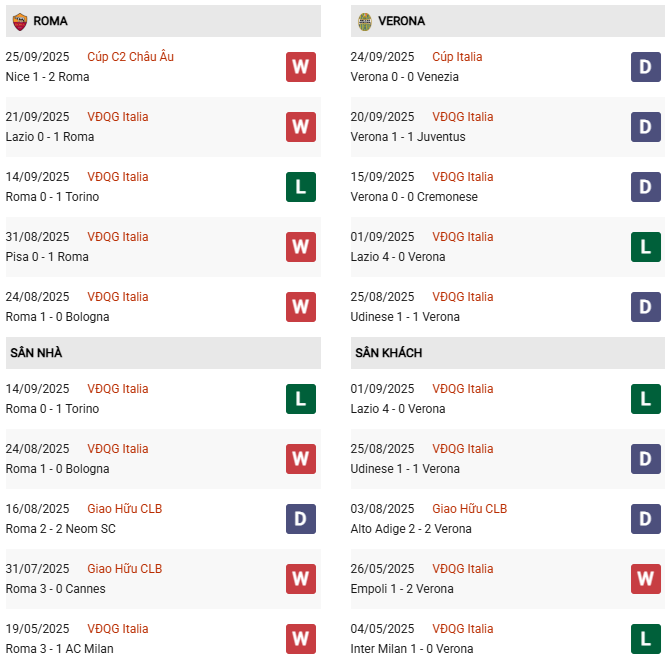
Task: Select the ROMA team header
Action: pos(50,21)
